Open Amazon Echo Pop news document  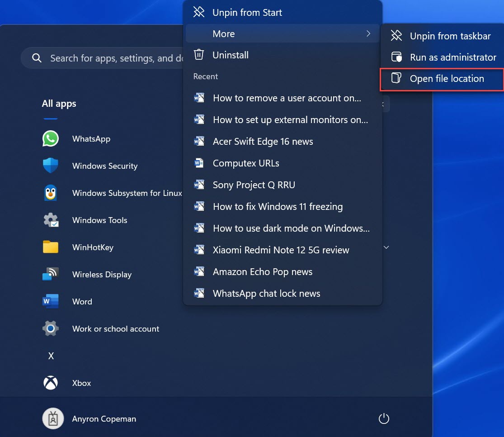click(x=283, y=271)
